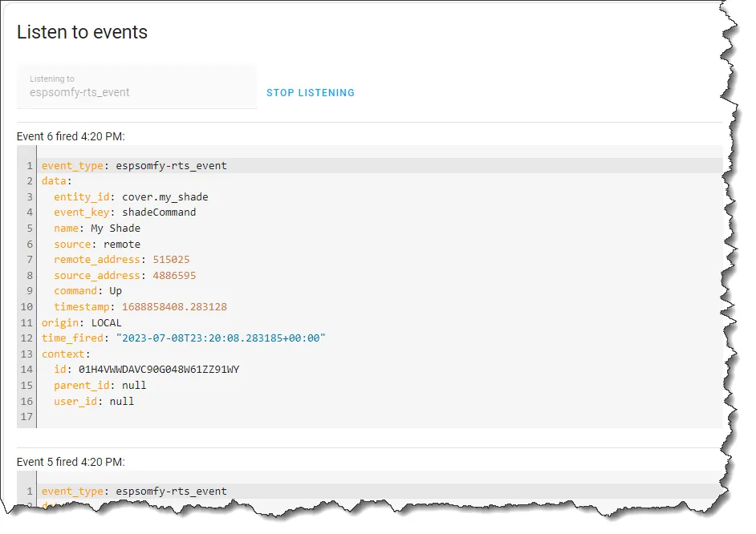Click the STOP LISTENING button
This screenshot has width=756, height=534.
tap(311, 93)
